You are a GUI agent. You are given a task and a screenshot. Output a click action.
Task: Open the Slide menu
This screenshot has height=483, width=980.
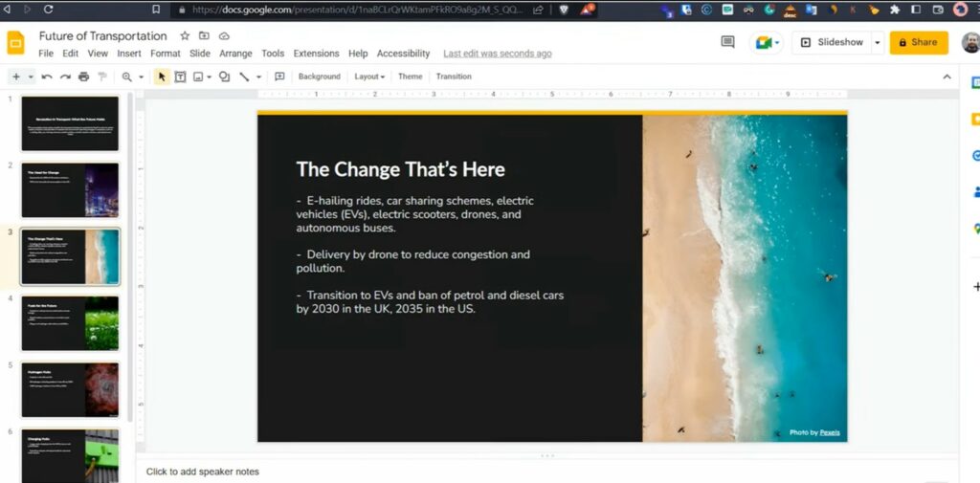point(200,54)
